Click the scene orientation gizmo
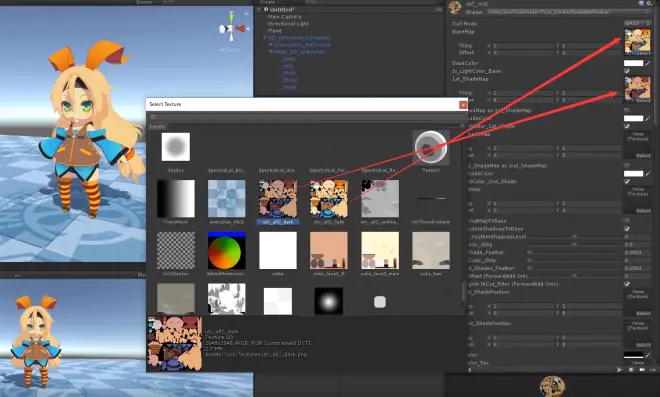Viewport: 660px width, 397px height. point(232,29)
